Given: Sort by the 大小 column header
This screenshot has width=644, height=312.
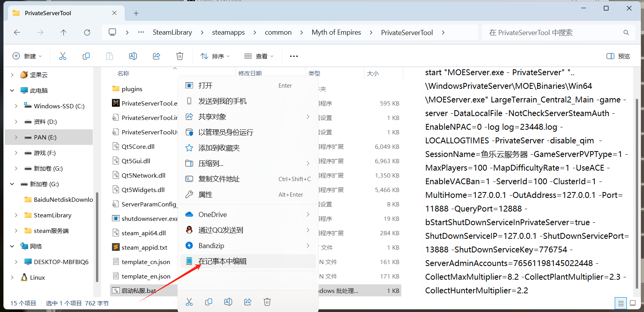Looking at the screenshot, I should click(373, 73).
